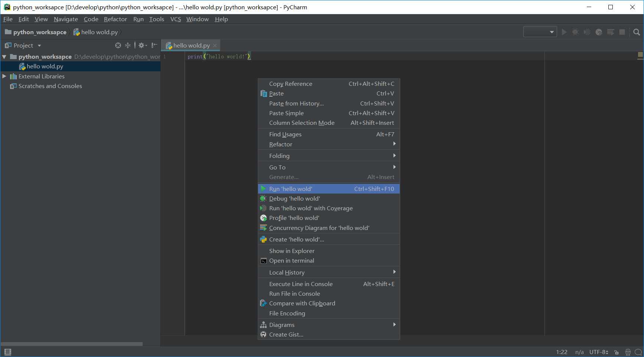This screenshot has width=644, height=357.
Task: Click the Debug bug icon in toolbar
Action: click(575, 32)
